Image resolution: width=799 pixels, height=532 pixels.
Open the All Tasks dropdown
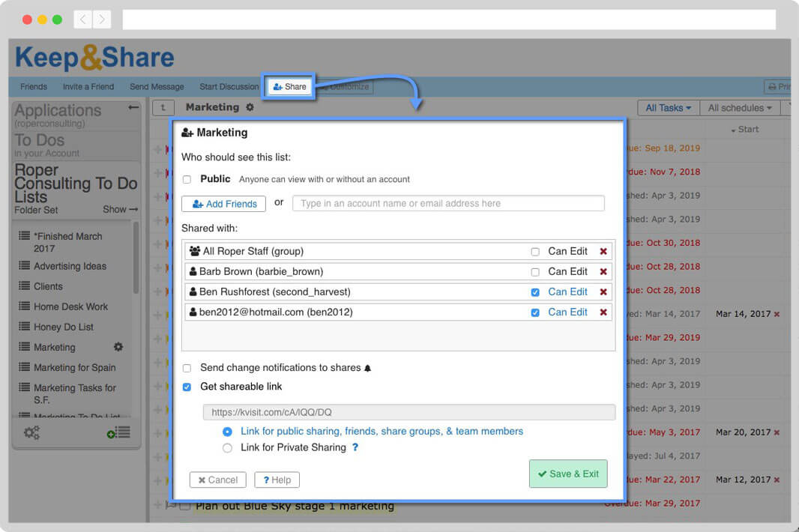point(669,108)
